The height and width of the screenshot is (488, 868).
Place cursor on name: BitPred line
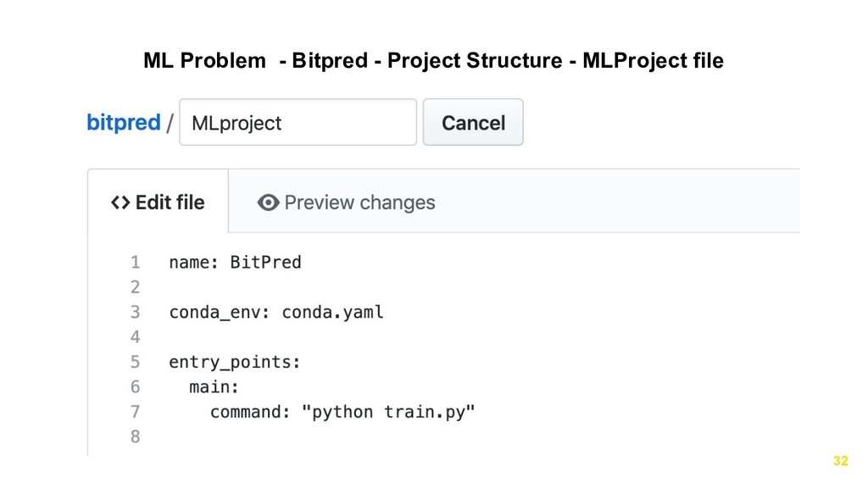click(236, 263)
